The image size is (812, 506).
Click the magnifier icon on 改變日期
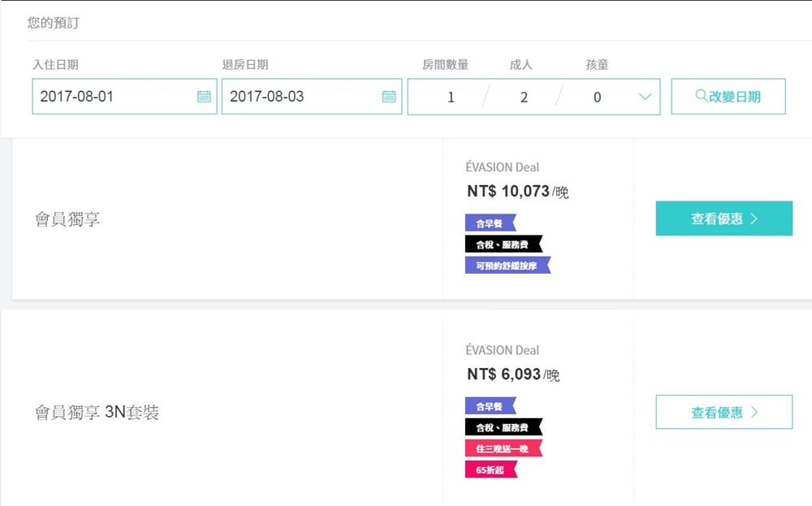click(702, 96)
